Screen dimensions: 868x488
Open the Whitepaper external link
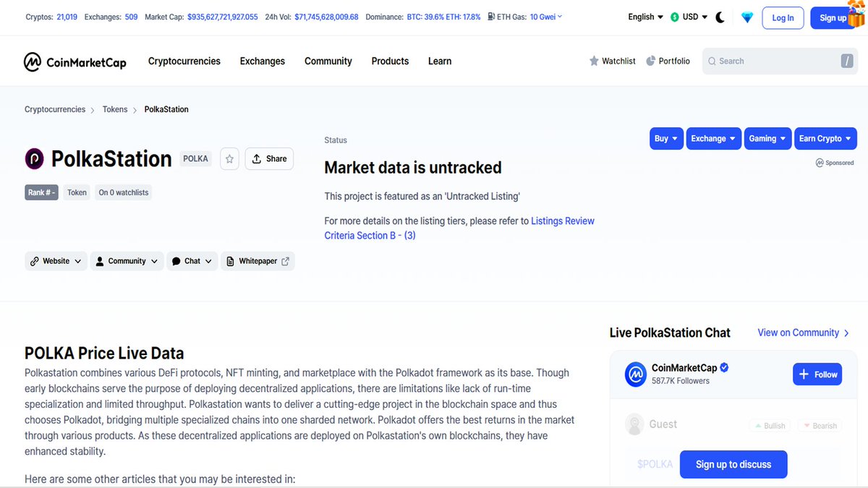tap(258, 261)
